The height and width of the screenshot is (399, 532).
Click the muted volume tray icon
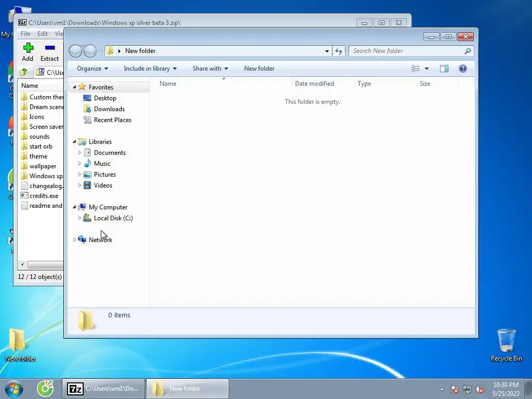click(x=480, y=389)
